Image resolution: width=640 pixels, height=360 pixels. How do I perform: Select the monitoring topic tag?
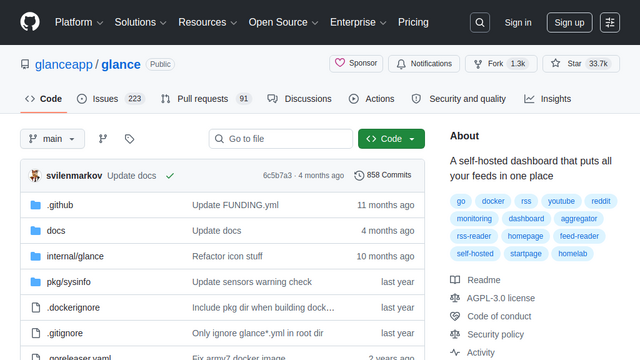point(474,219)
